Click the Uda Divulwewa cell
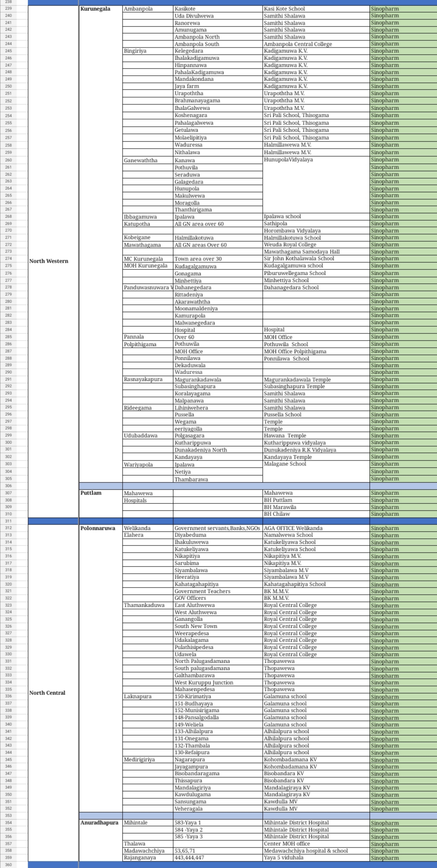Screen dimensions: 437x868 (218, 16)
